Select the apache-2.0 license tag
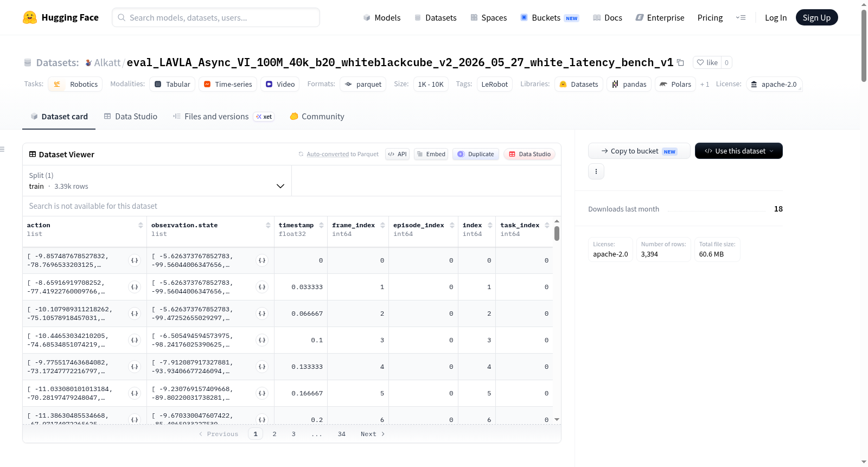 click(x=774, y=84)
